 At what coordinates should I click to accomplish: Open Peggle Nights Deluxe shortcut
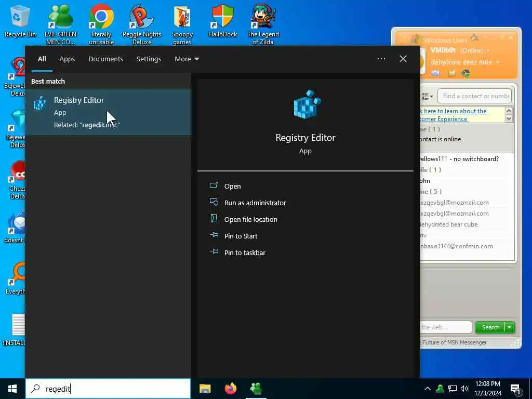(142, 24)
